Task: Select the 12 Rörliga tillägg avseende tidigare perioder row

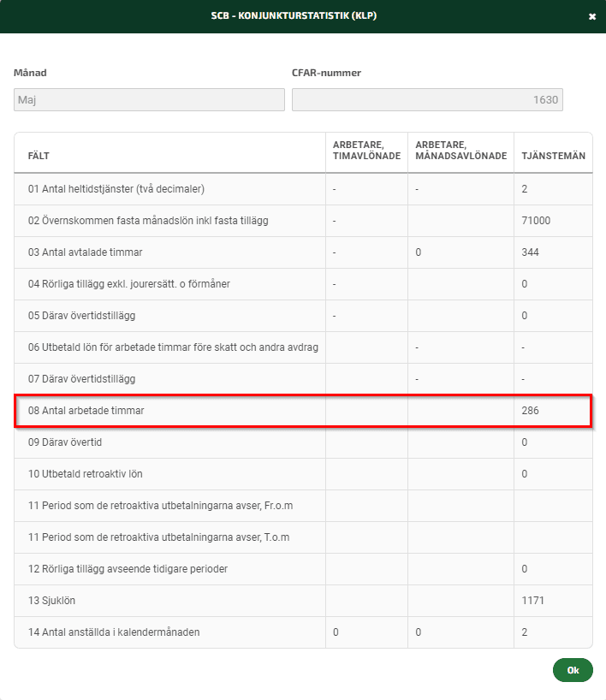Action: click(303, 569)
